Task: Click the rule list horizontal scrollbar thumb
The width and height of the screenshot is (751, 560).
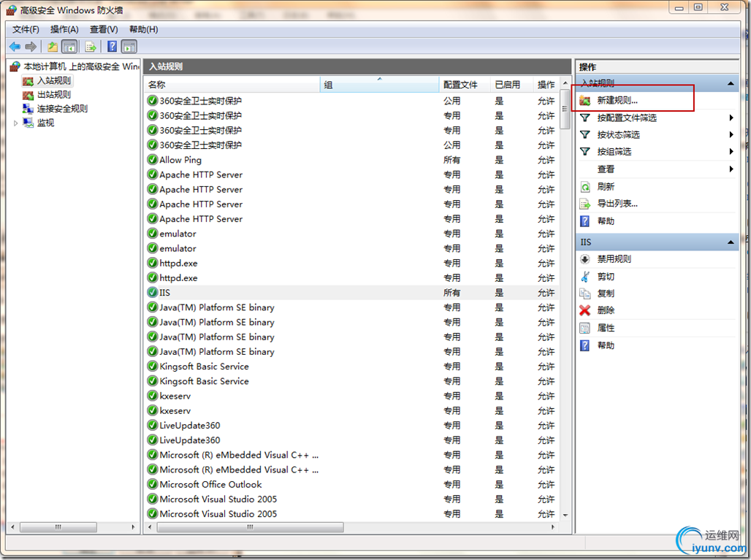Action: [x=250, y=527]
